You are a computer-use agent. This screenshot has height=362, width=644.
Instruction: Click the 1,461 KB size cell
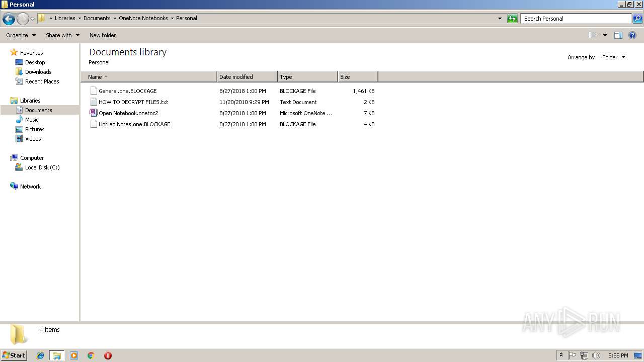[363, 91]
